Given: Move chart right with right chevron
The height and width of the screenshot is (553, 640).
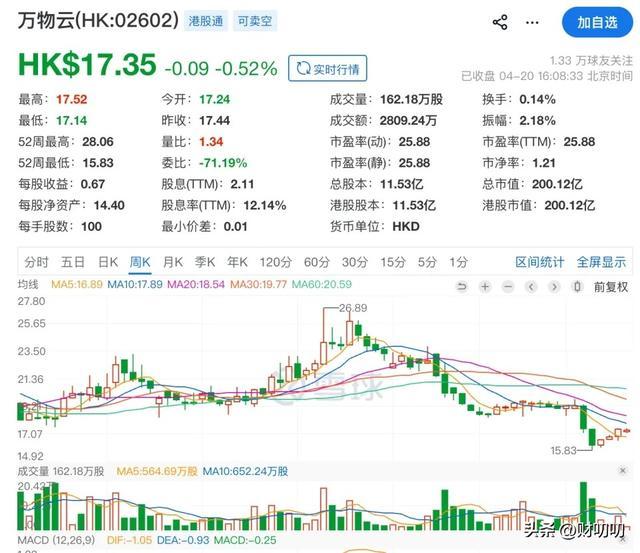Looking at the screenshot, I should pyautogui.click(x=554, y=287).
